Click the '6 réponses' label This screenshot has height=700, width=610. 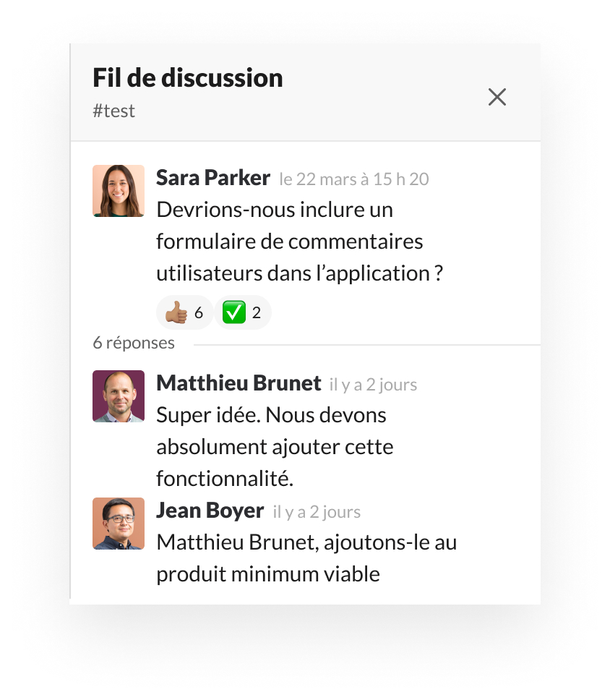click(134, 343)
